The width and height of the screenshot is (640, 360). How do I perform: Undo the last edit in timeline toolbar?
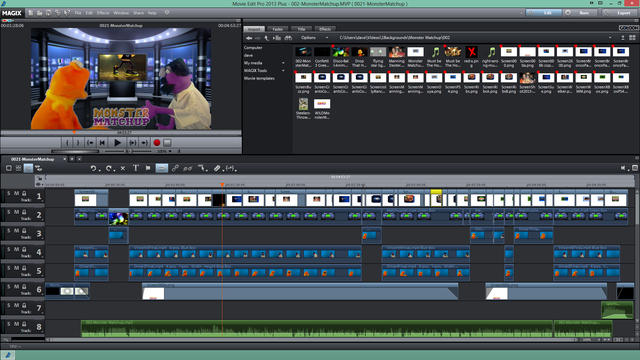coord(93,168)
